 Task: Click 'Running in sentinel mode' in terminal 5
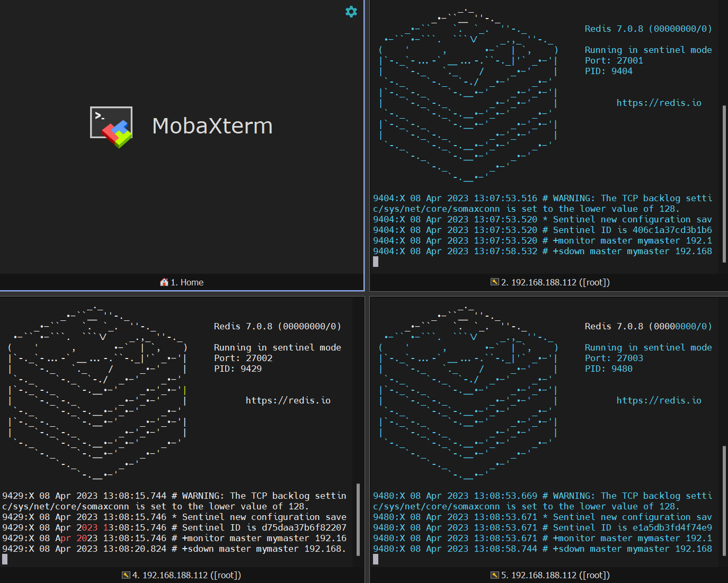648,347
